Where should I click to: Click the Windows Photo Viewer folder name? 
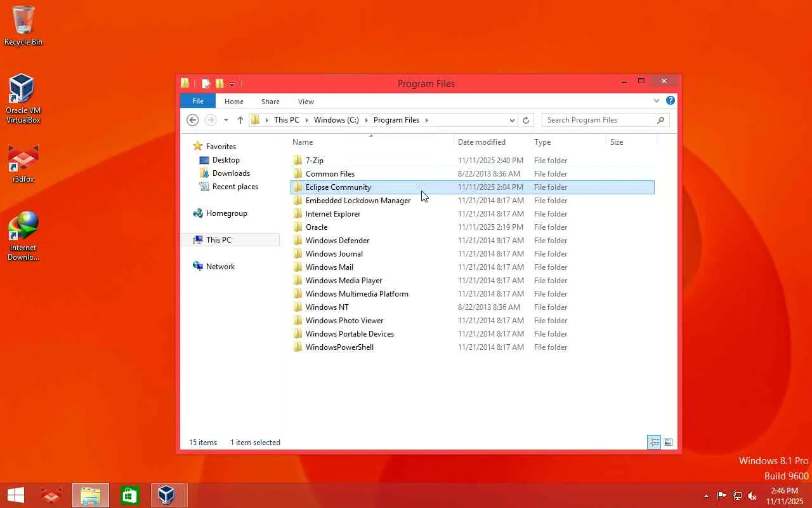coord(344,321)
